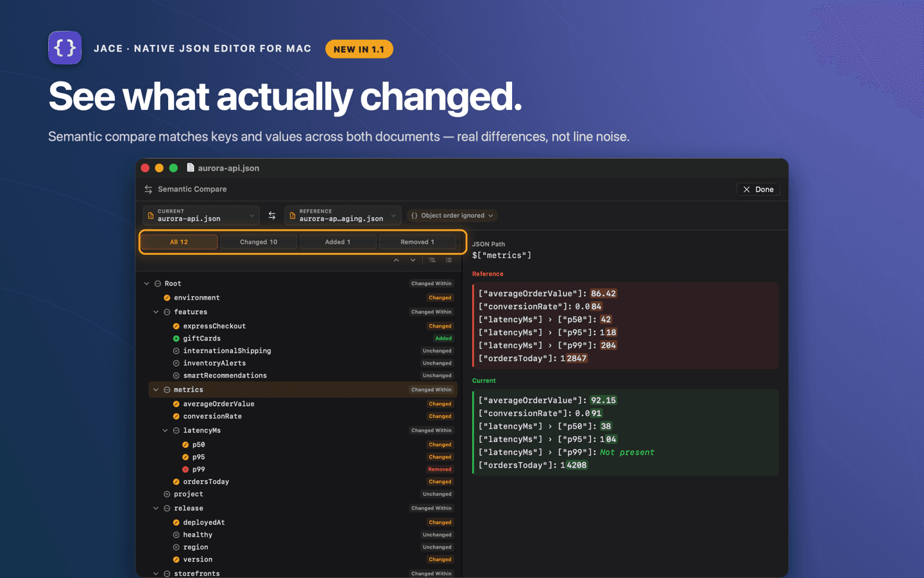This screenshot has height=578, width=924.
Task: Click the region unchanged status icon
Action: click(x=176, y=547)
